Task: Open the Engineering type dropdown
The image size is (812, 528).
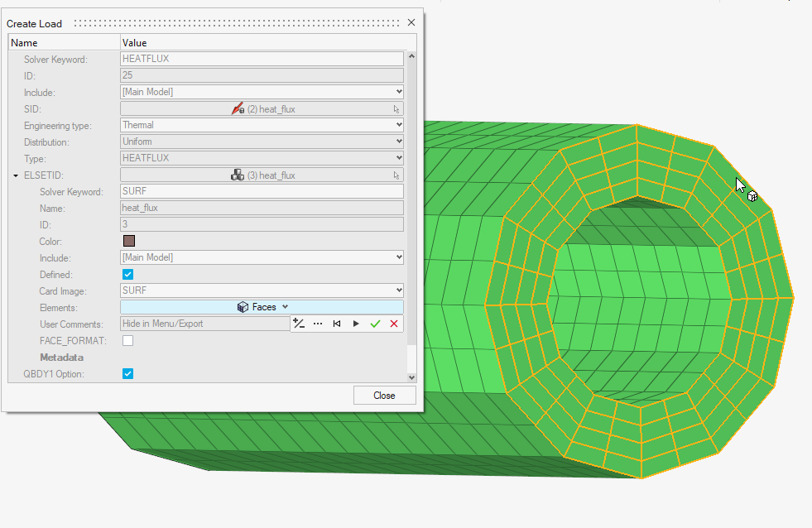Action: [x=262, y=126]
